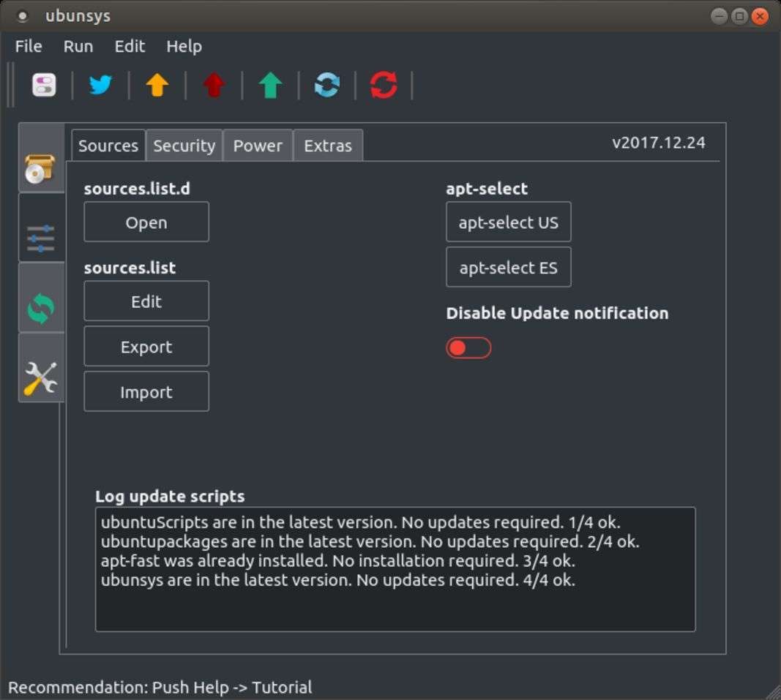Click the apt-select US button
781x700 pixels.
508,222
